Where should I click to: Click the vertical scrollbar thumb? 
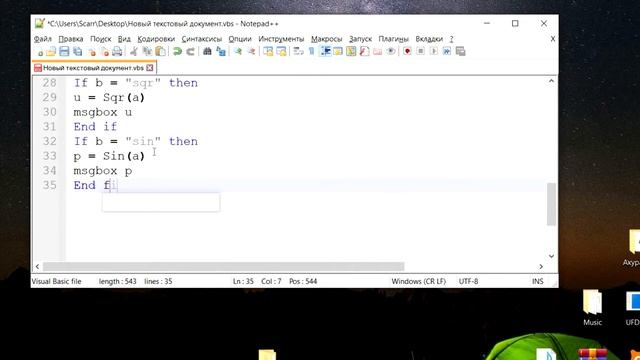pos(551,204)
